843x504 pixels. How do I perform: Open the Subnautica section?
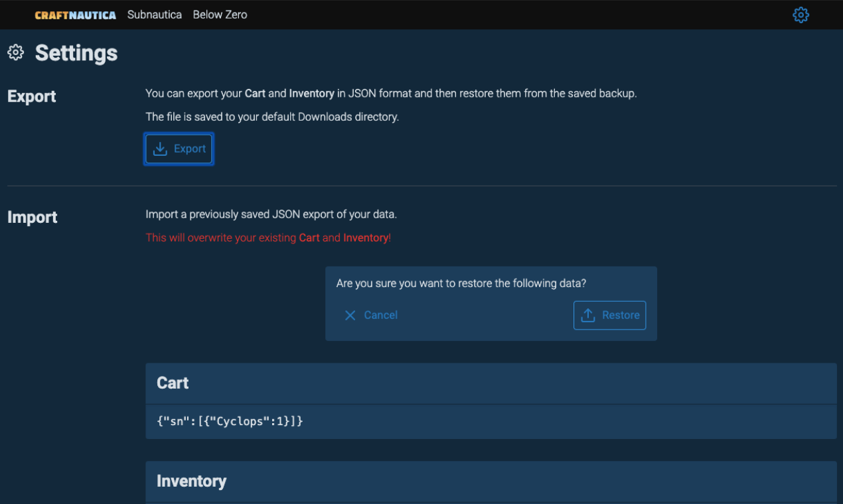click(x=155, y=15)
